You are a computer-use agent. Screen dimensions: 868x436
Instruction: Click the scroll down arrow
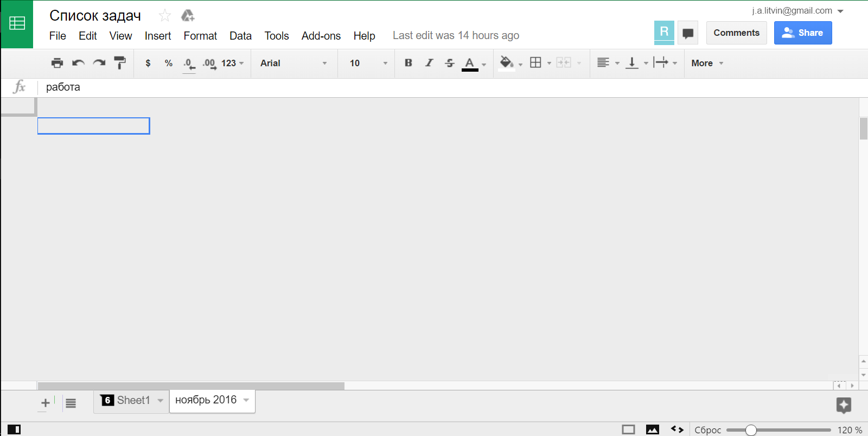[x=864, y=375]
